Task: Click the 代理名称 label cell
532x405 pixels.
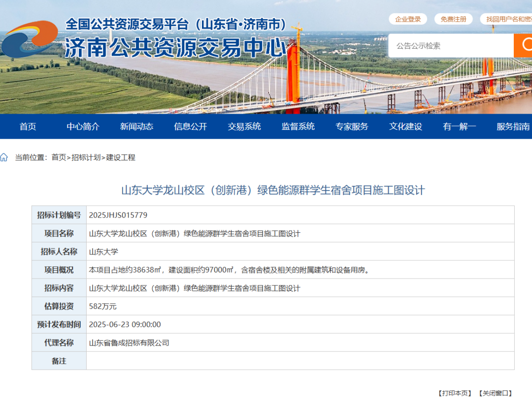Action: point(59,343)
